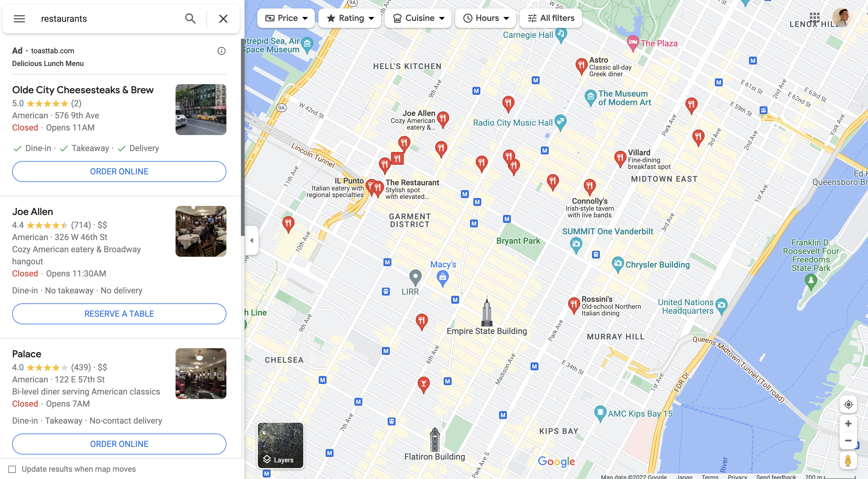Click the search magnifying glass icon

coord(190,18)
